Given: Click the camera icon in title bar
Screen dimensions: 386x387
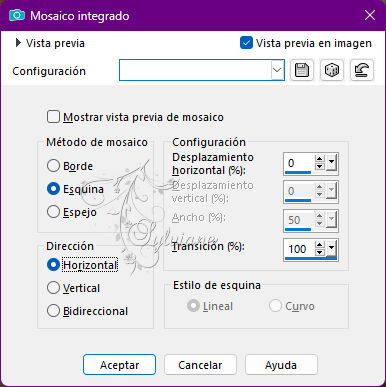Looking at the screenshot, I should point(17,15).
